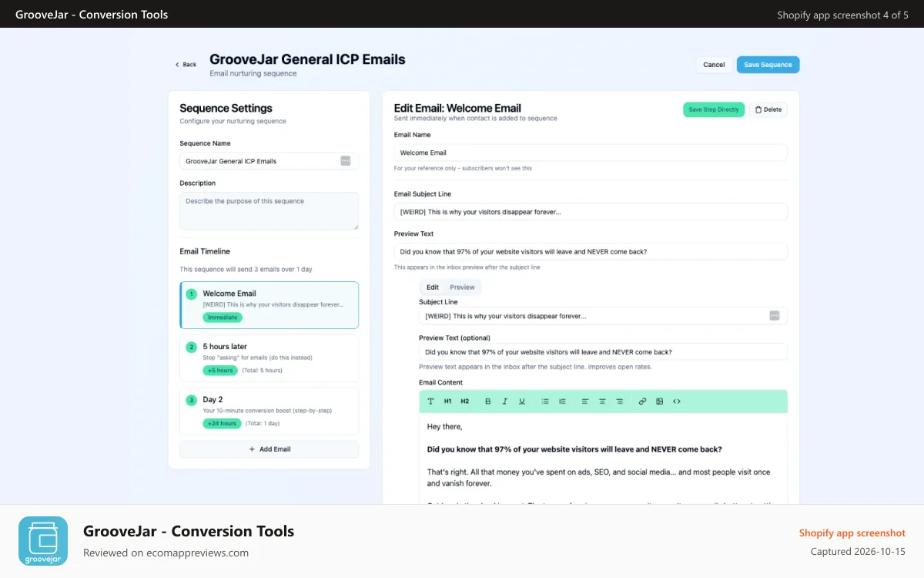The width and height of the screenshot is (924, 578).
Task: Click the Immediate badge
Action: coord(223,318)
